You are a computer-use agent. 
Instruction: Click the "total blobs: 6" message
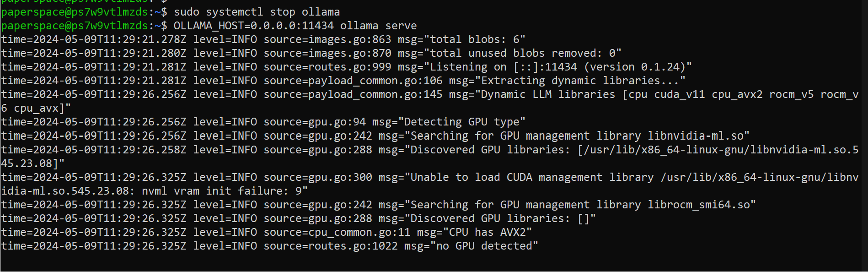point(477,39)
